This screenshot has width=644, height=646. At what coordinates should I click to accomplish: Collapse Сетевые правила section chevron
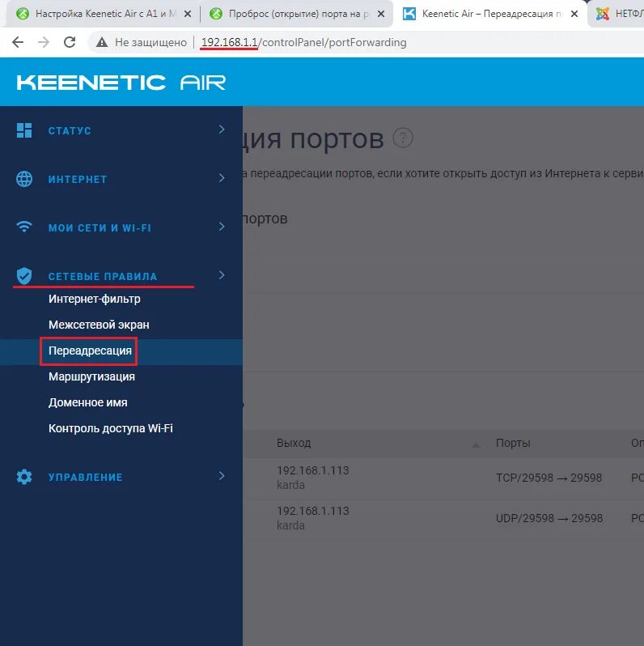(222, 274)
